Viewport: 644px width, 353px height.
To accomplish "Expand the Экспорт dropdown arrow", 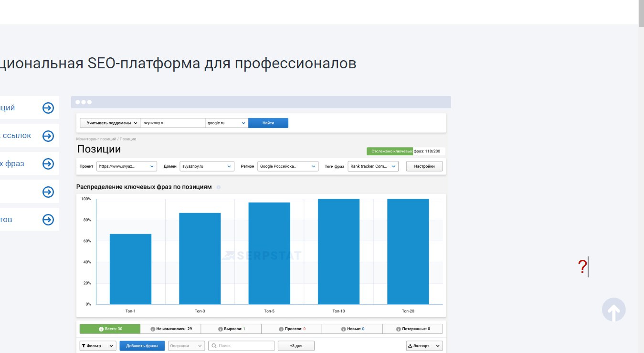I will click(x=438, y=346).
